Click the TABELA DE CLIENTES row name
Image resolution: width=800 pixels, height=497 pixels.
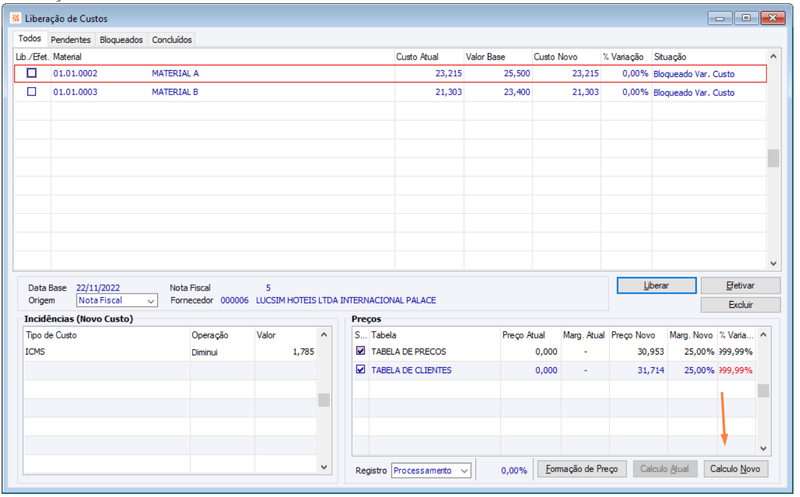pyautogui.click(x=411, y=370)
